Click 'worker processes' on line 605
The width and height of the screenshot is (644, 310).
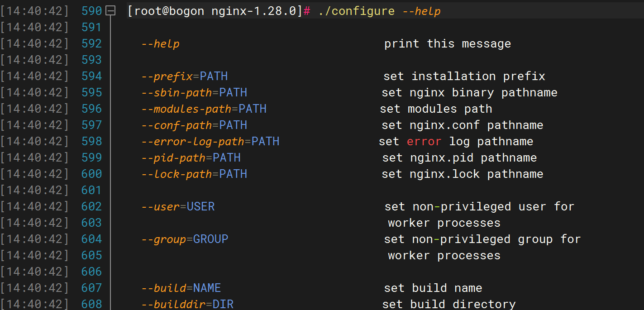tap(444, 255)
